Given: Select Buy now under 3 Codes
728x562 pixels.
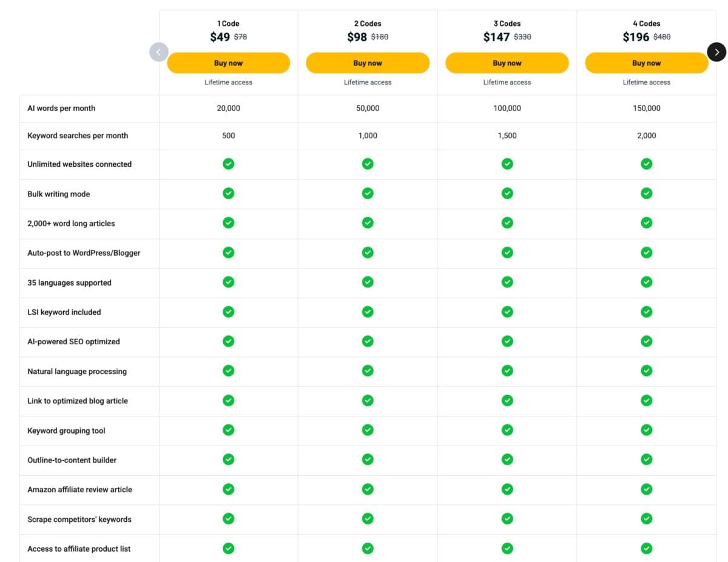Looking at the screenshot, I should 507,63.
